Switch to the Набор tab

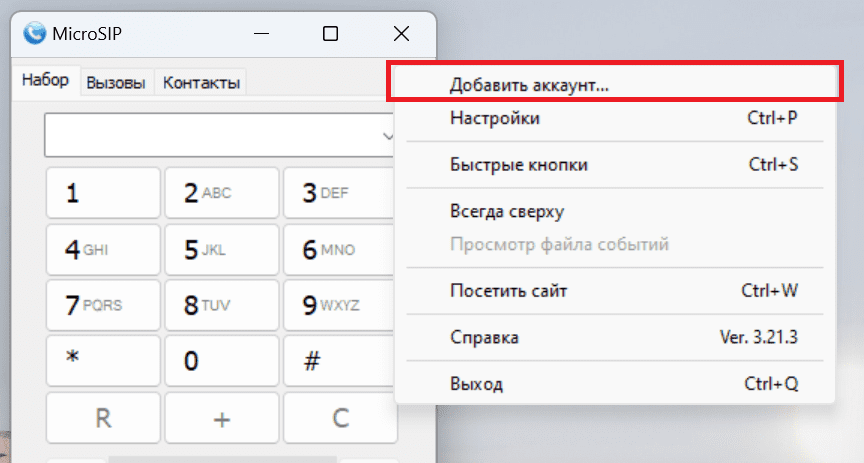(46, 81)
